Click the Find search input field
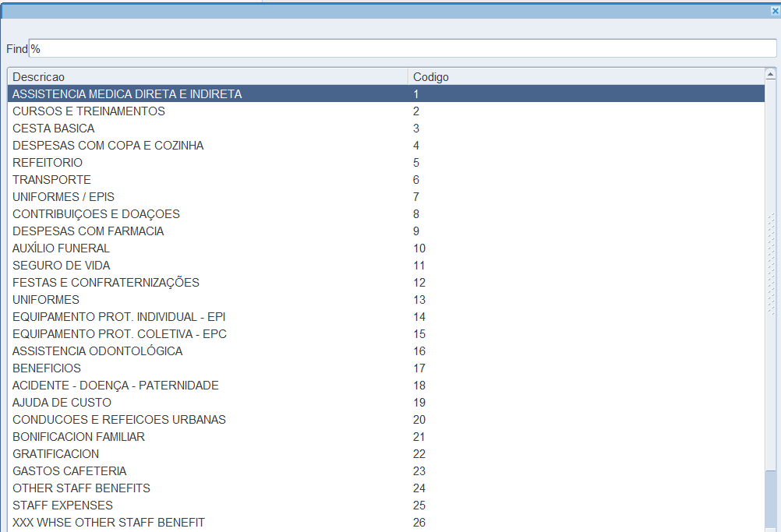The height and width of the screenshot is (532, 781). (x=402, y=49)
